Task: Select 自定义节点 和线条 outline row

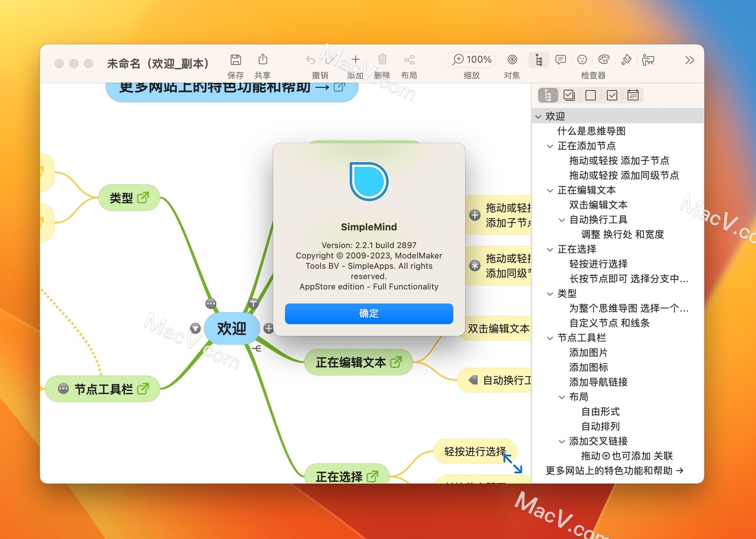Action: point(609,323)
